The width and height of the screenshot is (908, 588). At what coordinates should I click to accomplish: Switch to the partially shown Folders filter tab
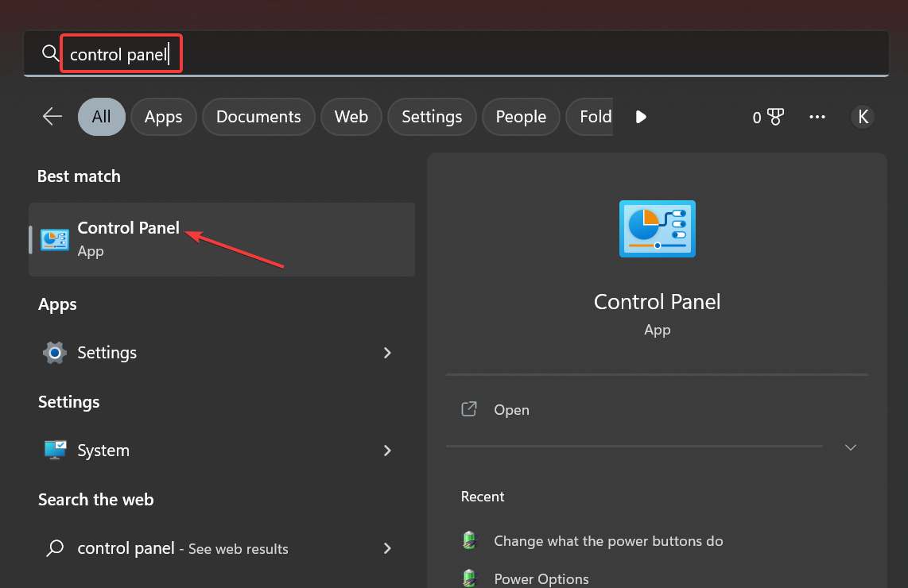tap(589, 116)
